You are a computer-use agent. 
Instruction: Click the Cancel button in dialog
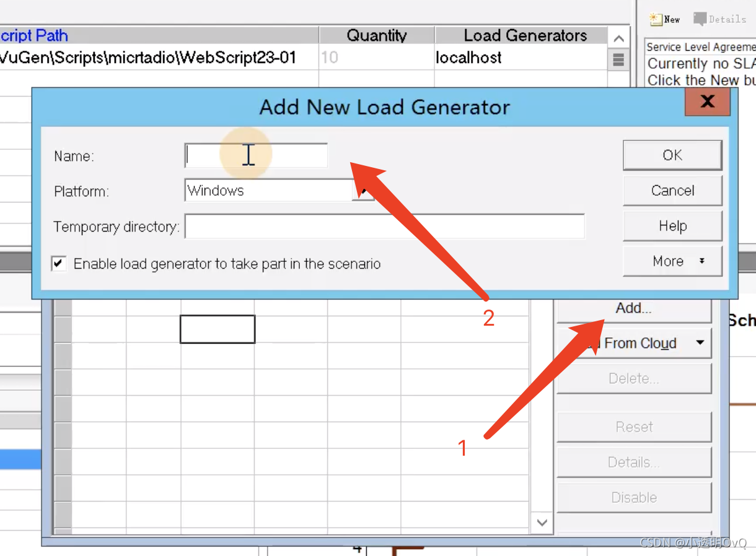[672, 191]
